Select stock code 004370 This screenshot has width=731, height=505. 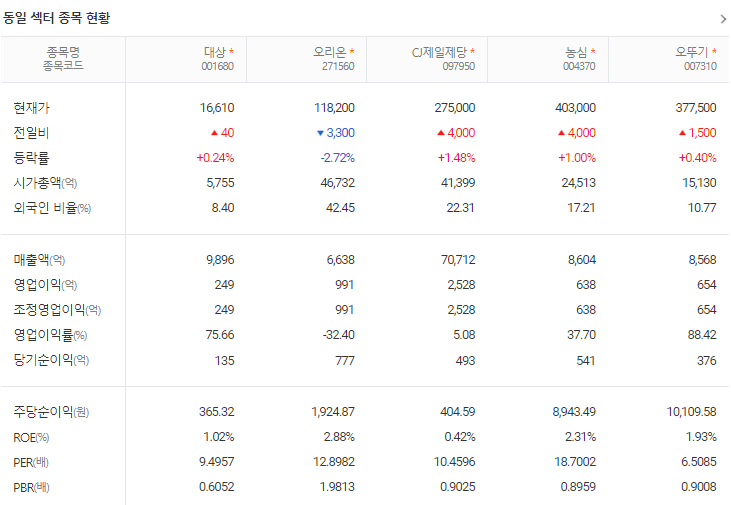click(579, 66)
